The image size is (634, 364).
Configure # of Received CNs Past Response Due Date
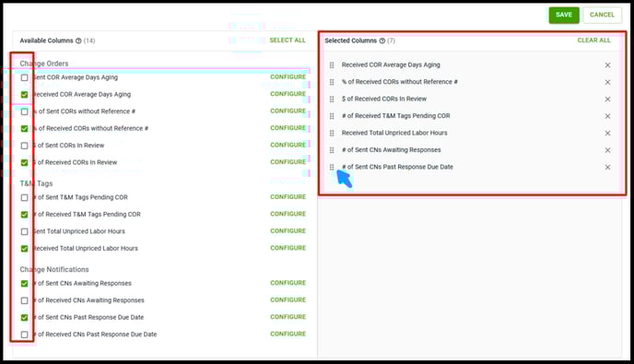point(288,334)
